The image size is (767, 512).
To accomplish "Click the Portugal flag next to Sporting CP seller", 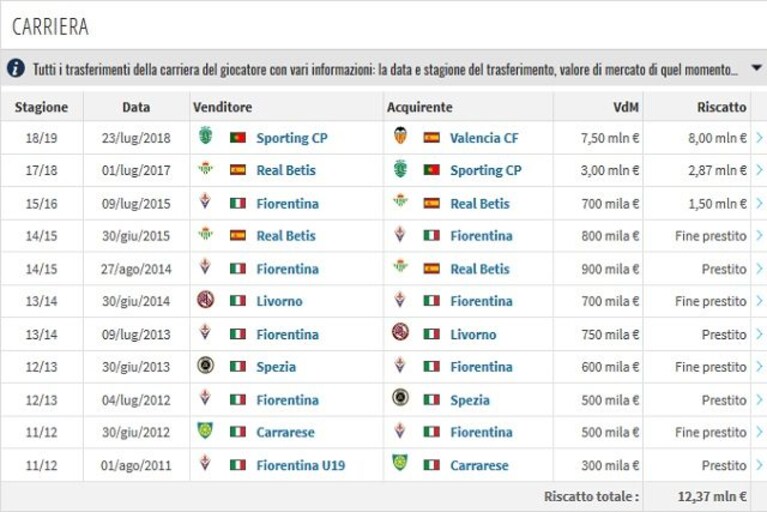I will click(238, 137).
